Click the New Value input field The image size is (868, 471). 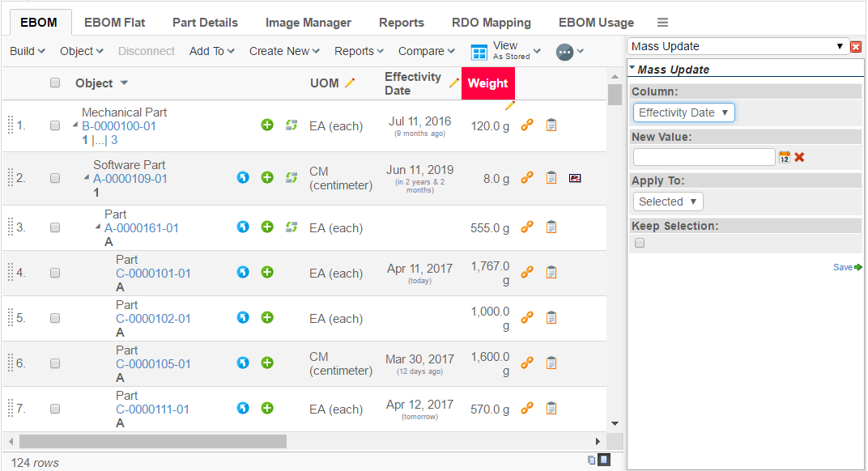[x=704, y=157]
